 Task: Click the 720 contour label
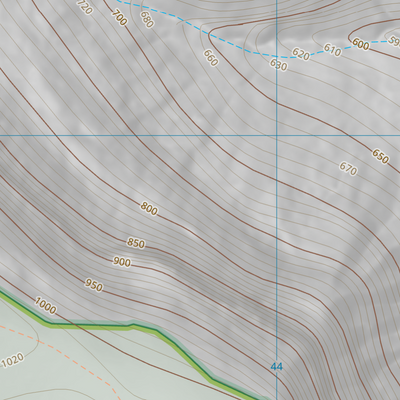click(x=85, y=7)
